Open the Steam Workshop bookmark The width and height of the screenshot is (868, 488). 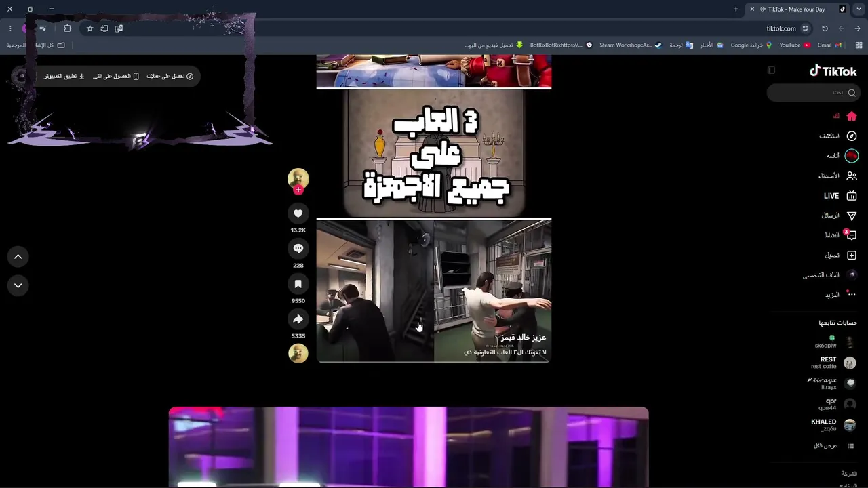click(x=630, y=45)
